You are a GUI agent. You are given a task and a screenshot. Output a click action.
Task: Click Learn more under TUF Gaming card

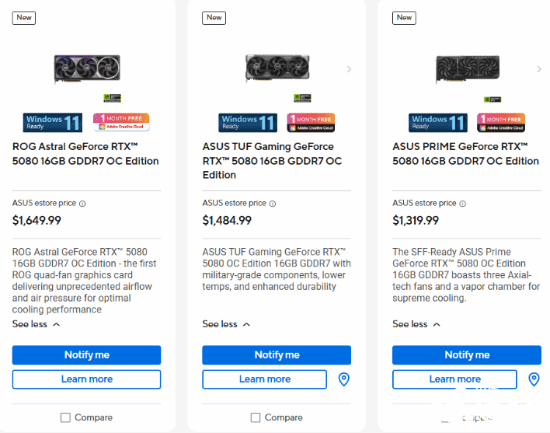click(x=264, y=379)
